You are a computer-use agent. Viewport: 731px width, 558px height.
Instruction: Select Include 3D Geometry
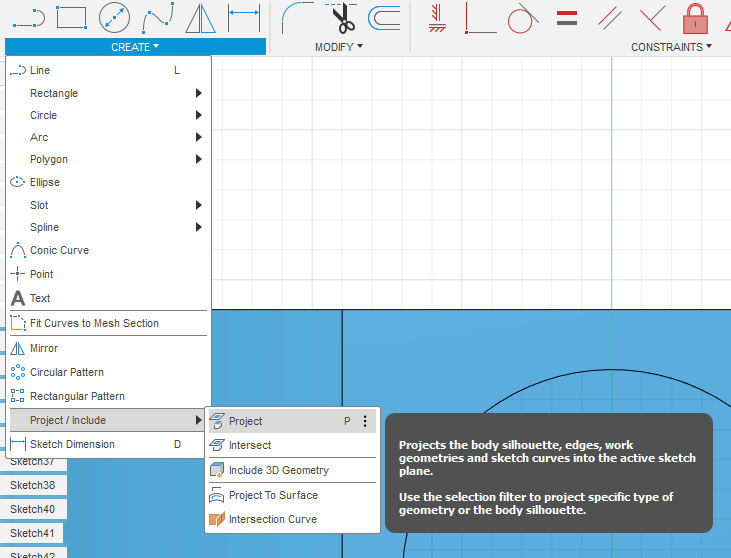pyautogui.click(x=292, y=470)
